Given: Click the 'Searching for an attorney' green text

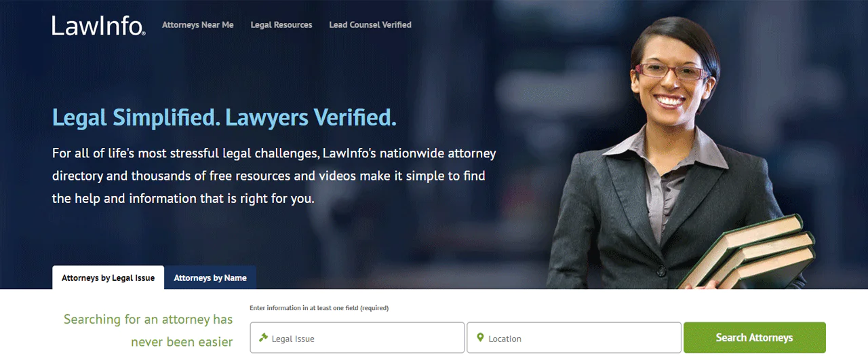Looking at the screenshot, I should pos(148,330).
